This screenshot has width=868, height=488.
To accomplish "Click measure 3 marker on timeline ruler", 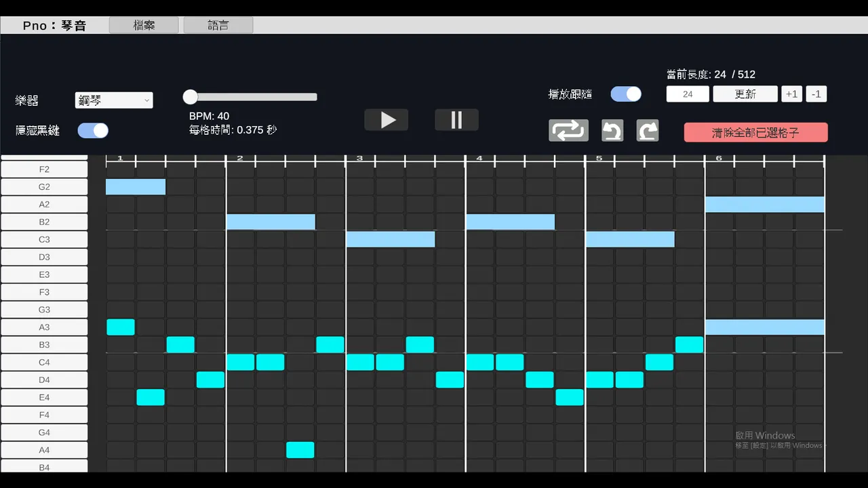I will (x=359, y=159).
